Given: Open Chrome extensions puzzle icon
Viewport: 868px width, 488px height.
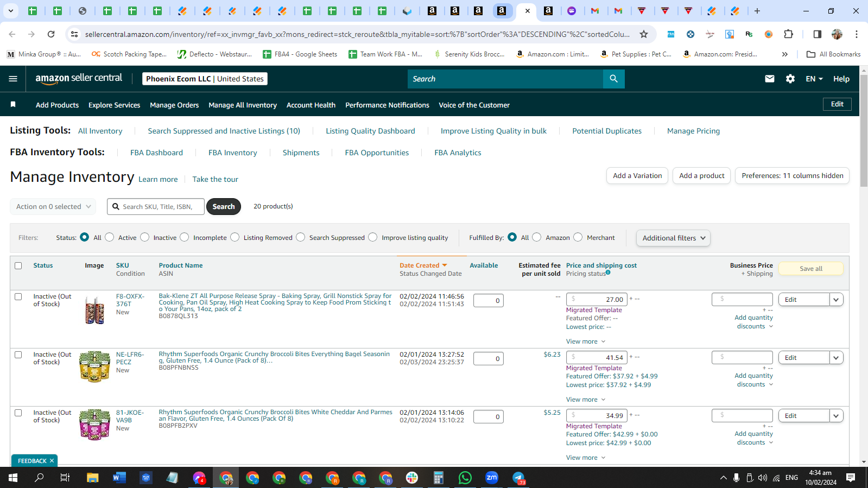Looking at the screenshot, I should [x=789, y=34].
